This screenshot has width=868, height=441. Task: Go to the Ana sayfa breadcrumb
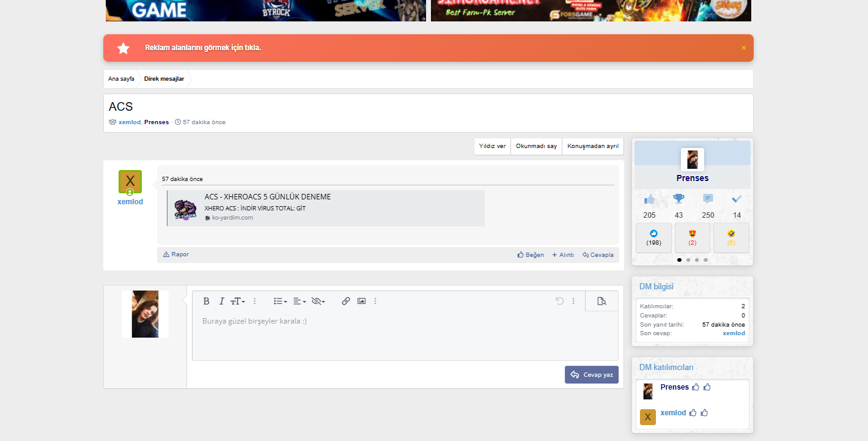(121, 79)
